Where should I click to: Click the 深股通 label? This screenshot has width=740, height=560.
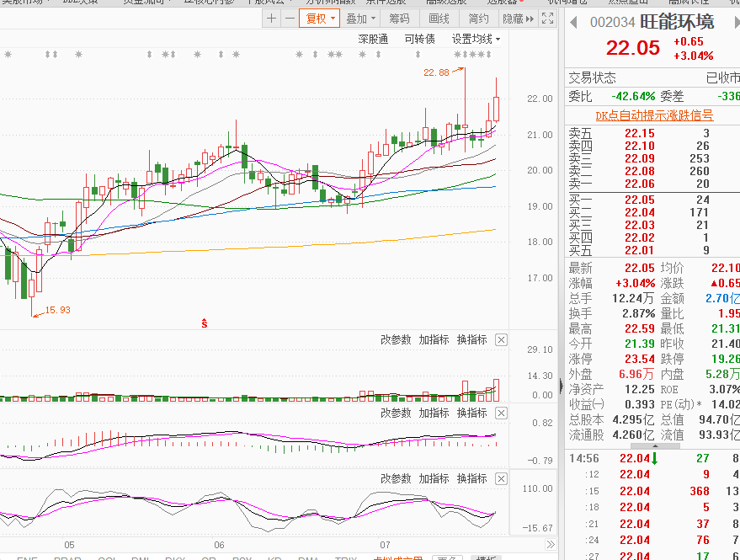pyautogui.click(x=373, y=39)
